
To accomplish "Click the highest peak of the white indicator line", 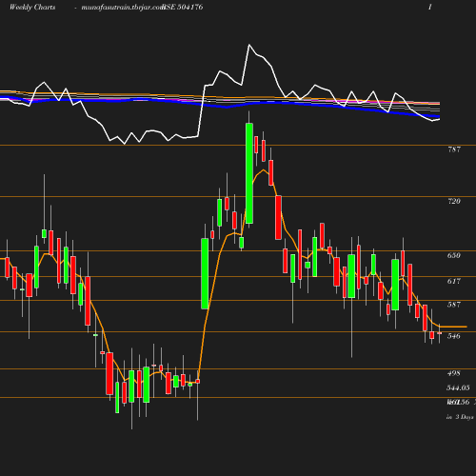I will 249,45.
